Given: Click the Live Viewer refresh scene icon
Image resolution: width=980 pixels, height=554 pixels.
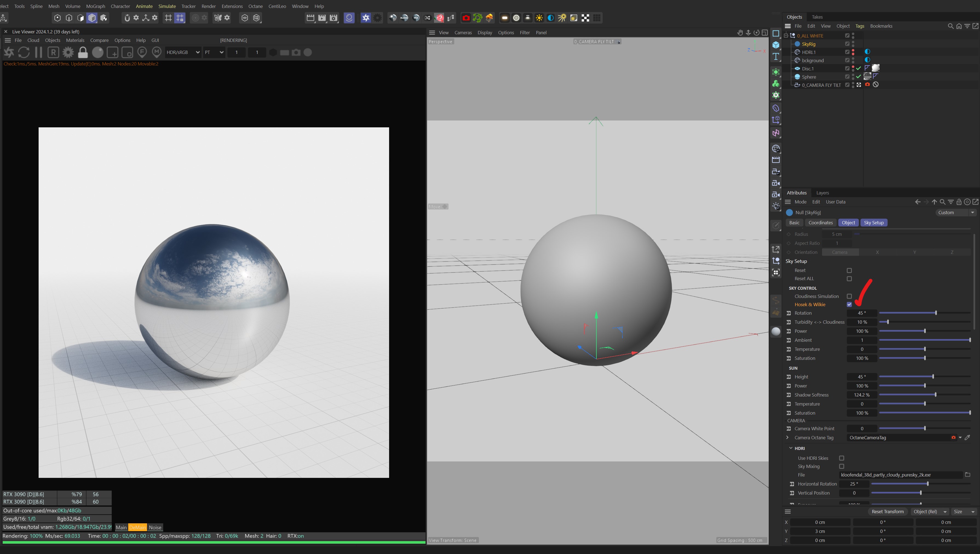Looking at the screenshot, I should coord(24,52).
